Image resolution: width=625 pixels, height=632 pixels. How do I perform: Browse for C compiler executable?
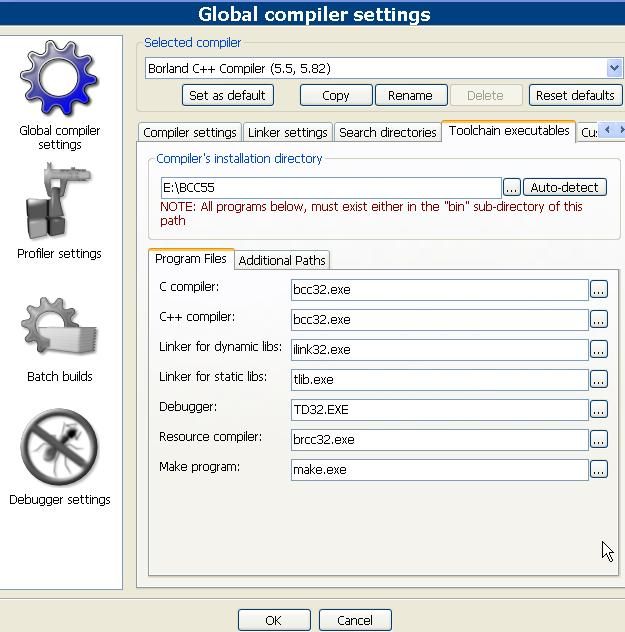pos(598,289)
